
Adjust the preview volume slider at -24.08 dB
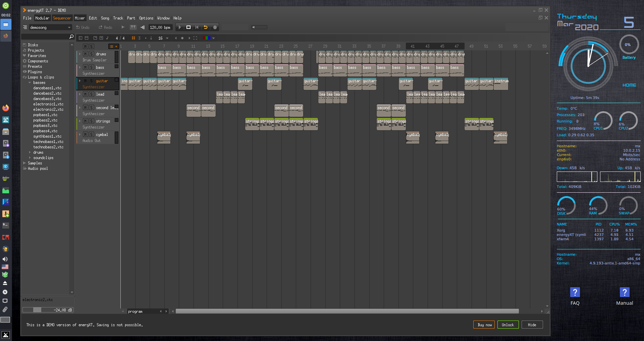[48, 310]
